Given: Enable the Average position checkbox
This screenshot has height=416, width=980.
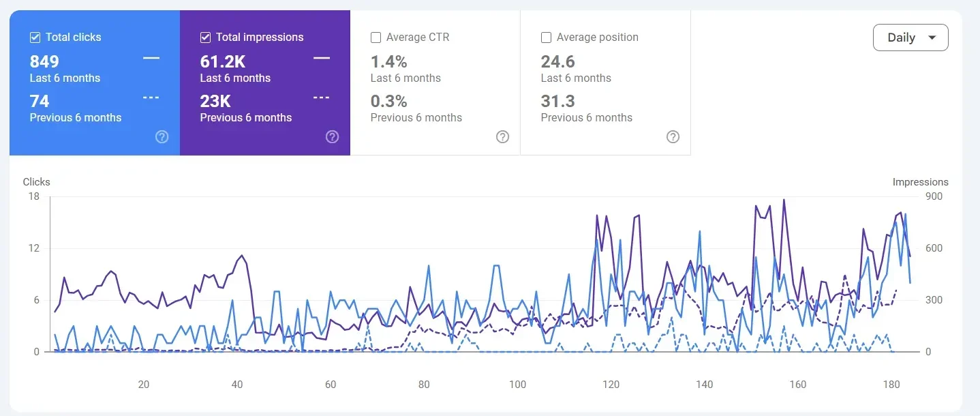Looking at the screenshot, I should coord(546,37).
